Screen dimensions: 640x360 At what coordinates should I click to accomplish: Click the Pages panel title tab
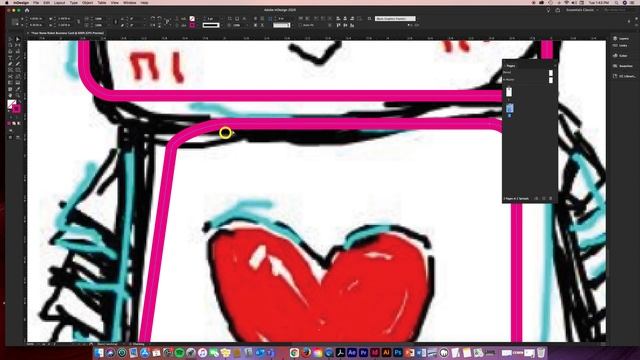pos(511,66)
